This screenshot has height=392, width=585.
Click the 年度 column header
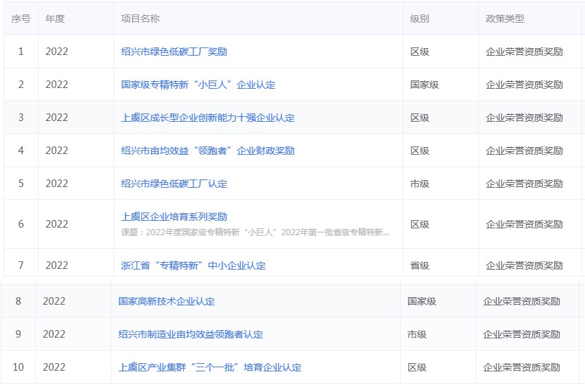[55, 19]
